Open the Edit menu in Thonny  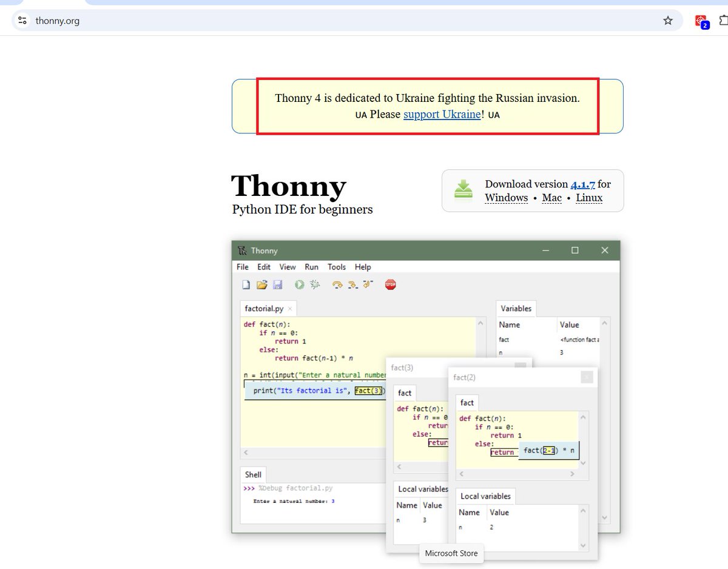point(264,267)
